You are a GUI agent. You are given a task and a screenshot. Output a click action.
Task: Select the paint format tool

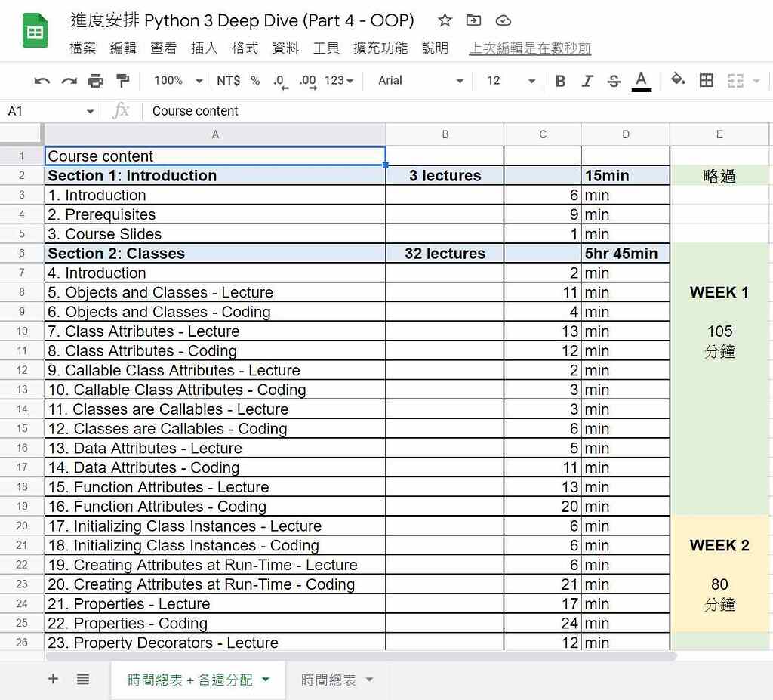(123, 80)
